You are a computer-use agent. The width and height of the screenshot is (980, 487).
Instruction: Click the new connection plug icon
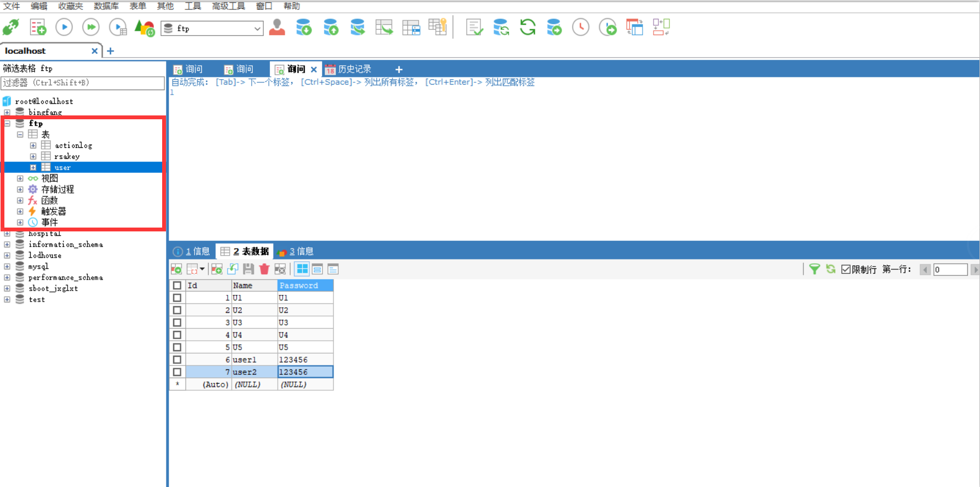pos(11,27)
